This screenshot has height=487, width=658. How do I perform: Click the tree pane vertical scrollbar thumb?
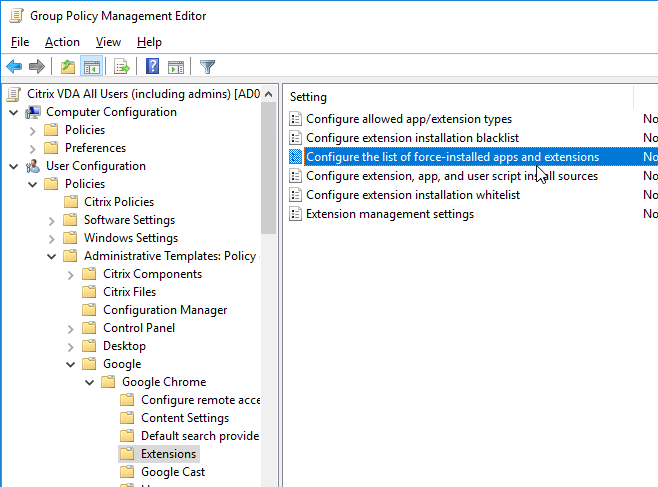(269, 168)
